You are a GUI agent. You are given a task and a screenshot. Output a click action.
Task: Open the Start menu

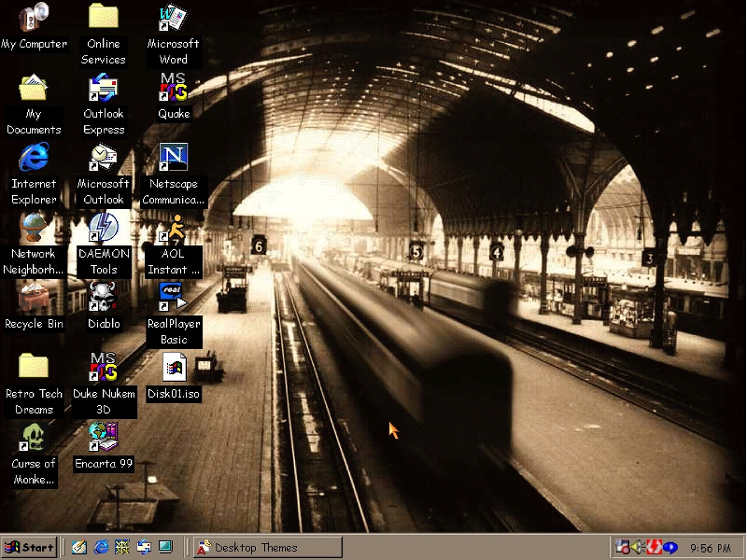click(x=29, y=547)
